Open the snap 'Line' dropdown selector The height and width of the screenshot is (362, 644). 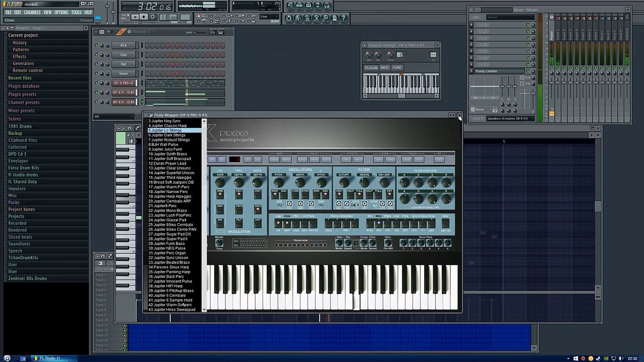[270, 17]
